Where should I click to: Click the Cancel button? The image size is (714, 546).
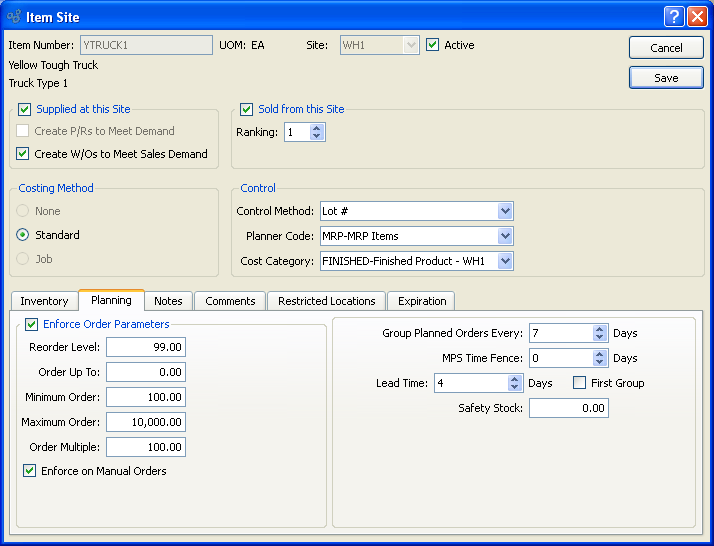(666, 48)
